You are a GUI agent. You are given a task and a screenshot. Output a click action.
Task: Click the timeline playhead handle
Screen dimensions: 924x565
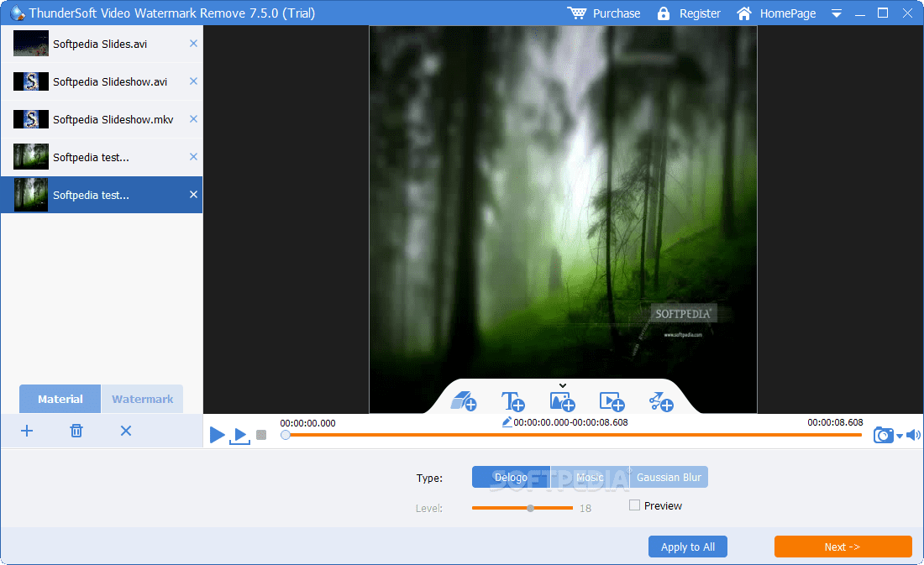pos(286,435)
